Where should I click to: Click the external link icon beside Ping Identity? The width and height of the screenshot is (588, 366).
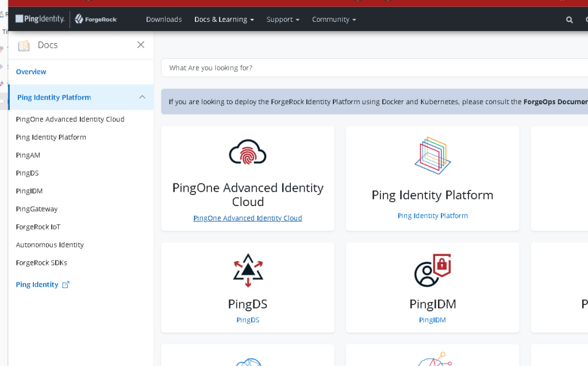(x=66, y=284)
